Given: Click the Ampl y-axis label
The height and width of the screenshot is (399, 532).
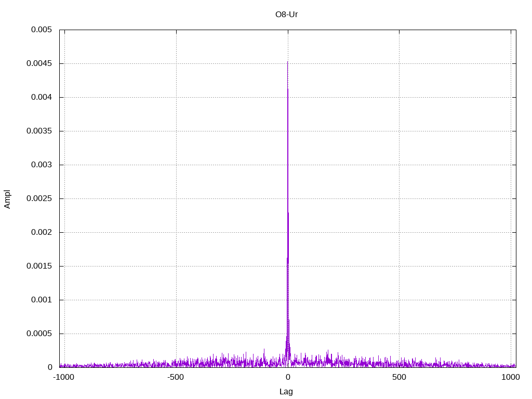Looking at the screenshot, I should click(x=7, y=199).
